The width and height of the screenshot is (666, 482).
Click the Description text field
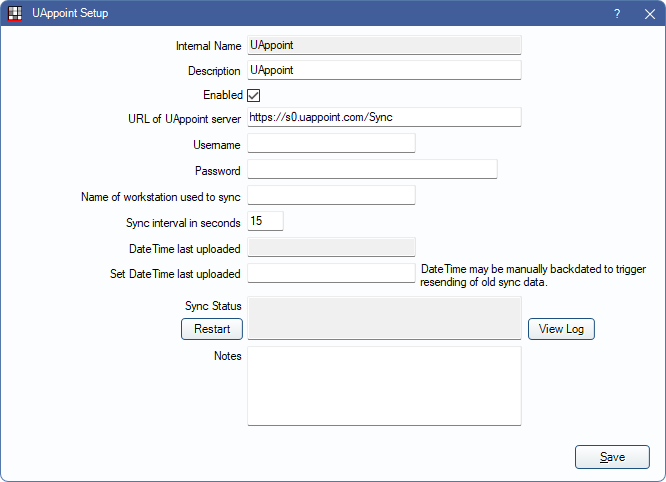pyautogui.click(x=384, y=70)
